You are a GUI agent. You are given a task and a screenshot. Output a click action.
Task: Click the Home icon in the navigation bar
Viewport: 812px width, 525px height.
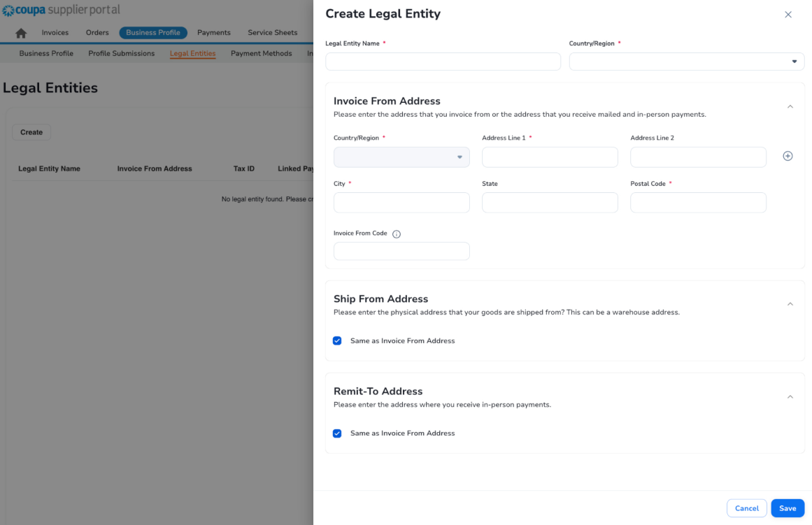click(x=20, y=32)
